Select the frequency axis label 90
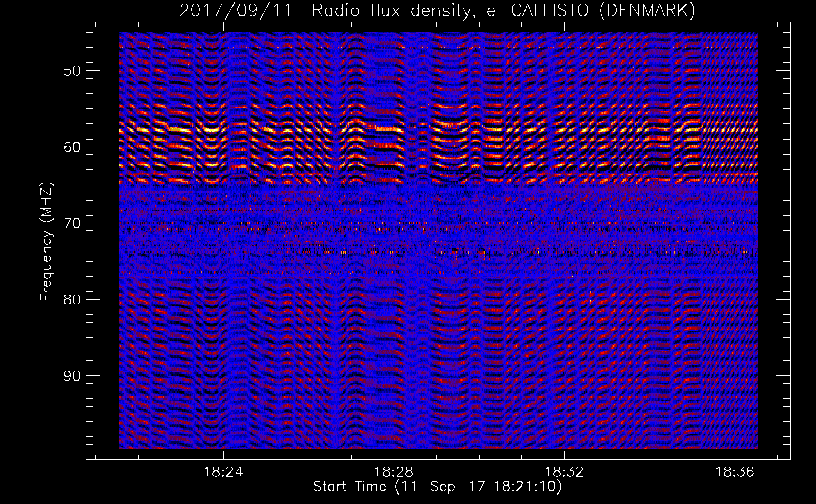The width and height of the screenshot is (816, 504). 72,376
